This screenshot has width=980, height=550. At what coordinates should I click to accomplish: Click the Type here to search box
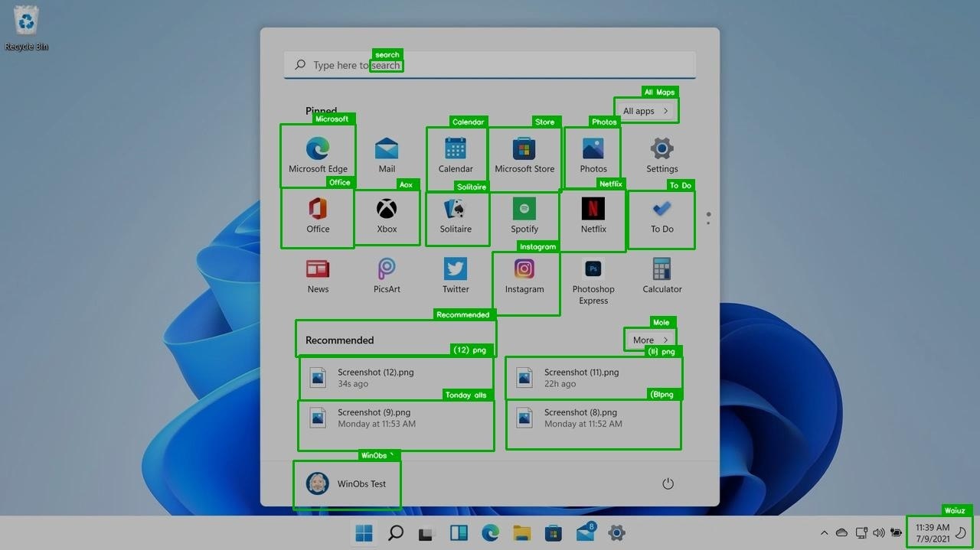click(x=489, y=65)
